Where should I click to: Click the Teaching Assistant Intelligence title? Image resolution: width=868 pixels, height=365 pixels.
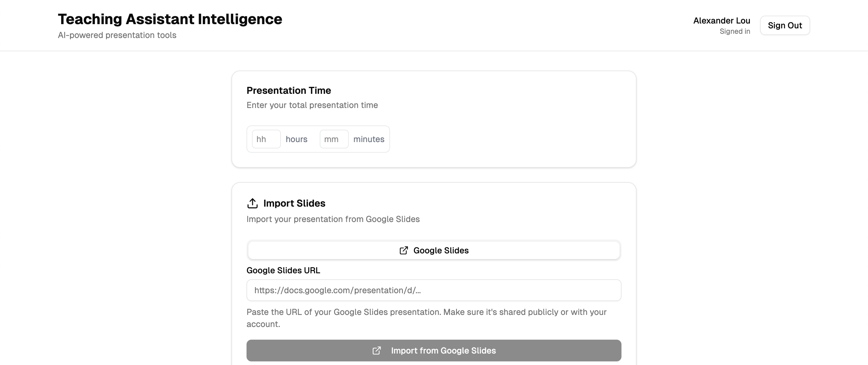[170, 19]
